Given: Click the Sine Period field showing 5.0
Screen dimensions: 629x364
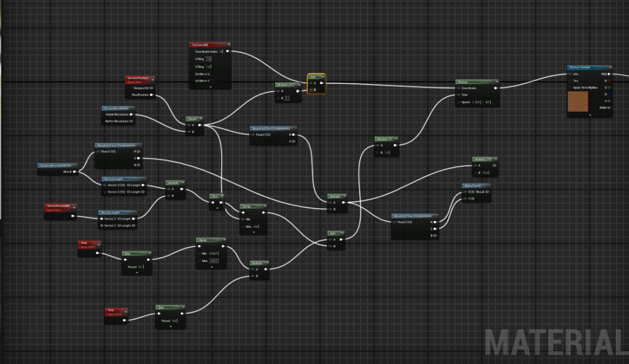Looking at the screenshot, I should tap(174, 320).
